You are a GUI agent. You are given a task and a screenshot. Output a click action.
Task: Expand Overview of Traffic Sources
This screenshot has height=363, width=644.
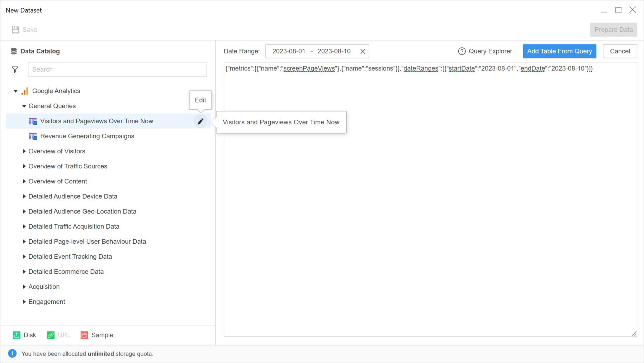coord(24,166)
